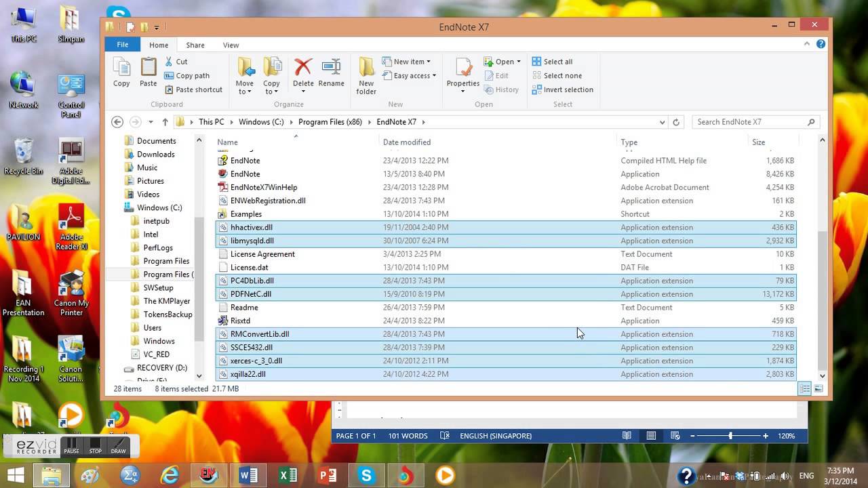Select Downloads in the navigation pane
Image resolution: width=868 pixels, height=488 pixels.
point(155,155)
